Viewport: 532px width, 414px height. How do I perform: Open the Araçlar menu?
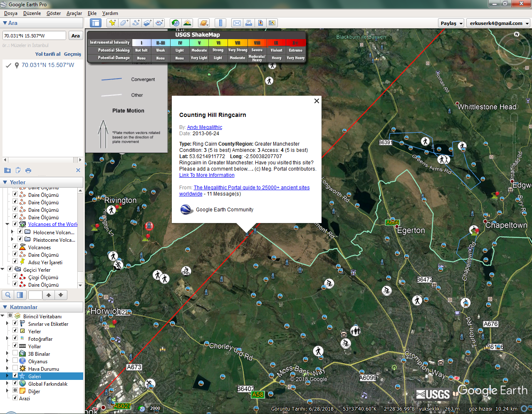tap(74, 13)
